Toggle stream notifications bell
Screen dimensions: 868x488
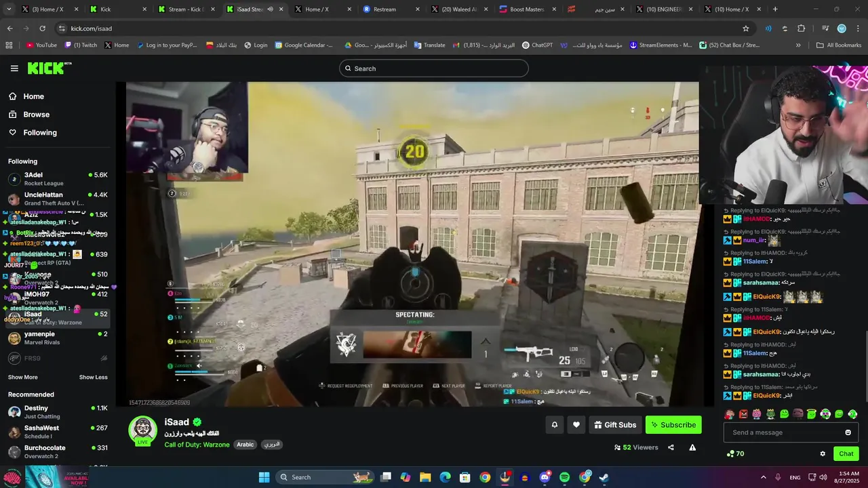point(554,425)
